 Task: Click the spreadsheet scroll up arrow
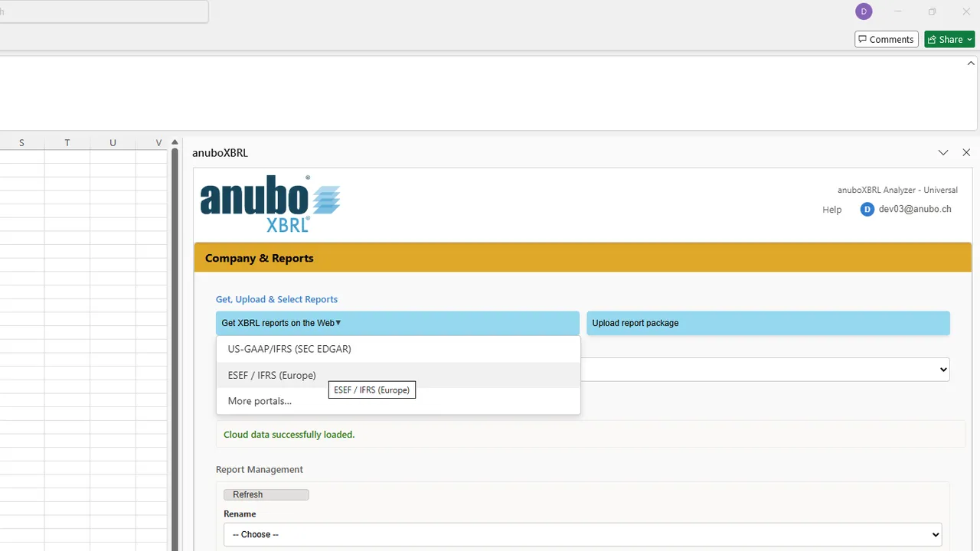(x=175, y=142)
